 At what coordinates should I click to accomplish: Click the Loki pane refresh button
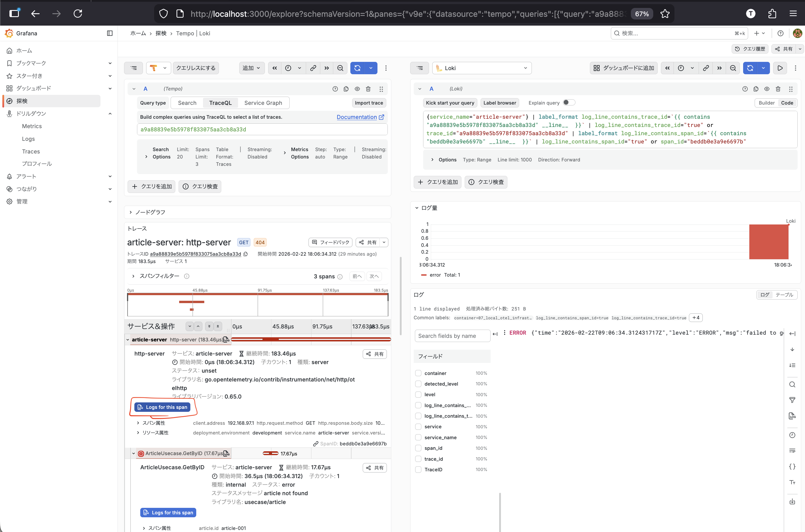coord(750,68)
